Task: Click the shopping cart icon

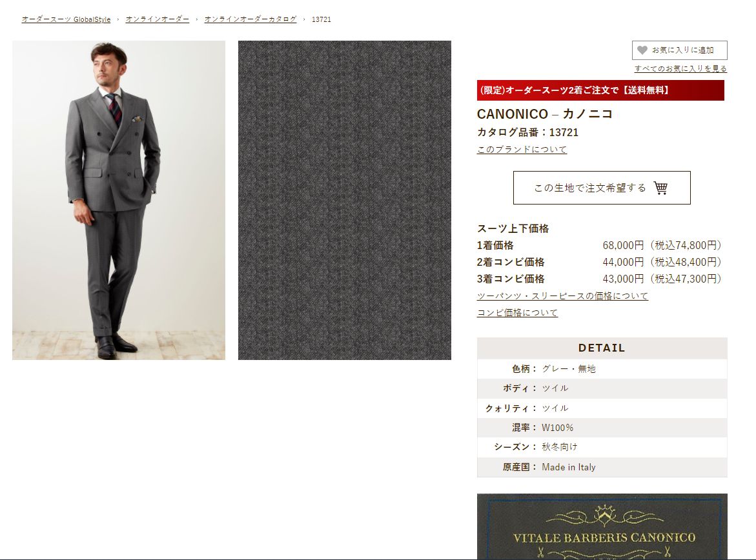Action: (x=660, y=188)
